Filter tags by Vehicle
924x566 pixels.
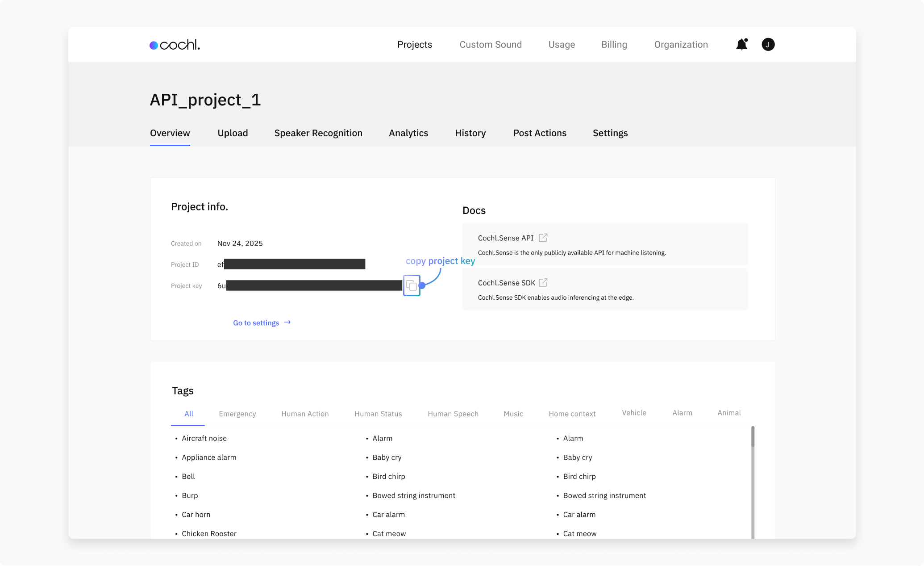pos(634,413)
